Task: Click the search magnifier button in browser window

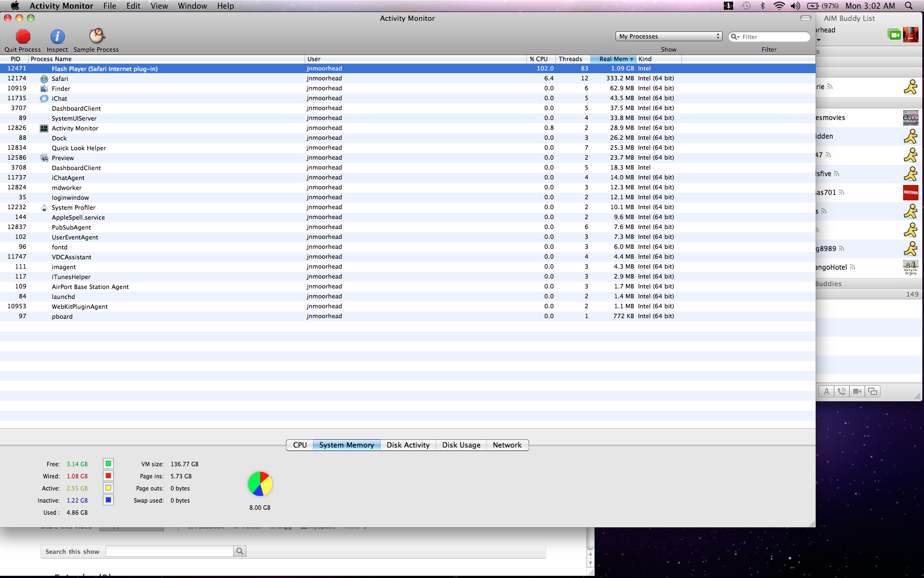Action: 240,551
